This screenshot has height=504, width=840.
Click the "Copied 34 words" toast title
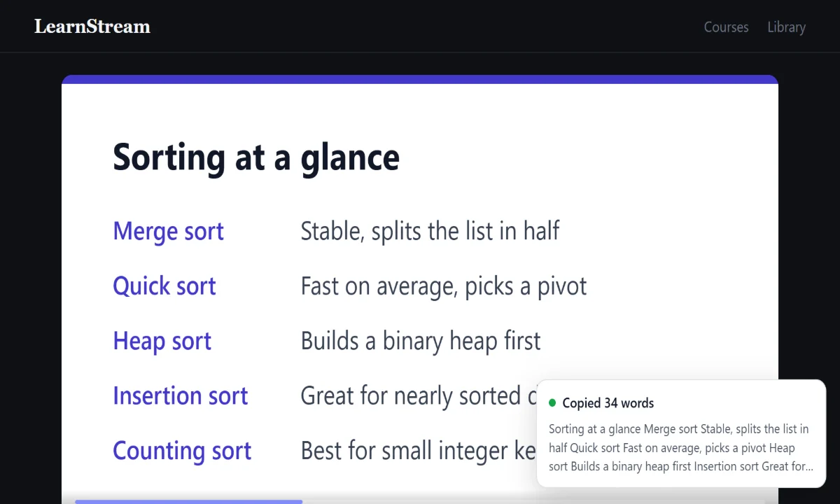tap(608, 403)
